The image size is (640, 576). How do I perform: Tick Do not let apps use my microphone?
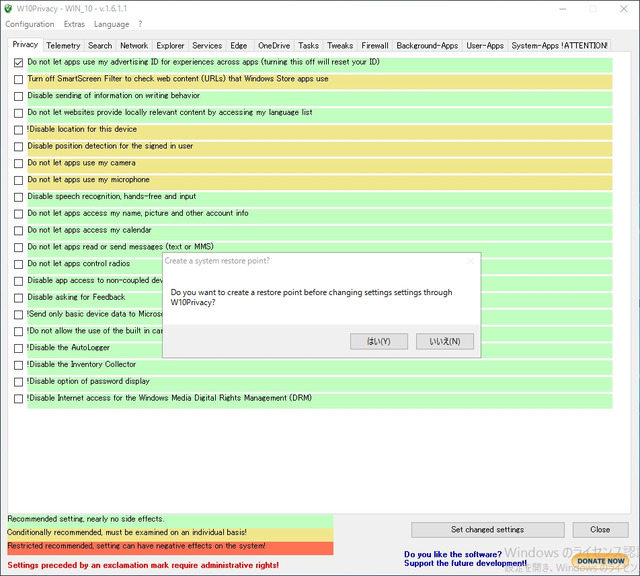[x=18, y=180]
